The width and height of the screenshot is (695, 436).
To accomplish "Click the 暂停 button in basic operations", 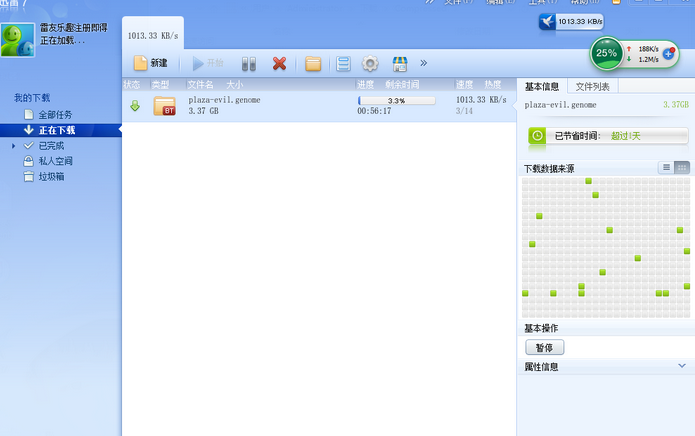I will [x=544, y=348].
